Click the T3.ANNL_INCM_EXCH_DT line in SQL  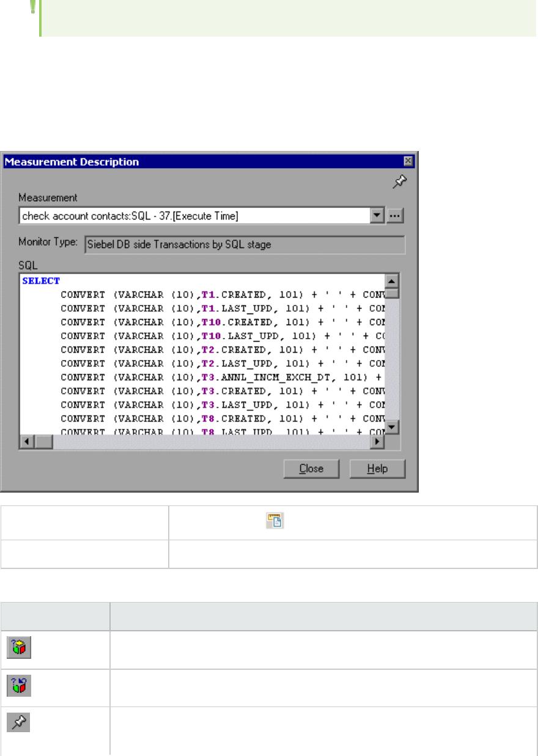[223, 377]
